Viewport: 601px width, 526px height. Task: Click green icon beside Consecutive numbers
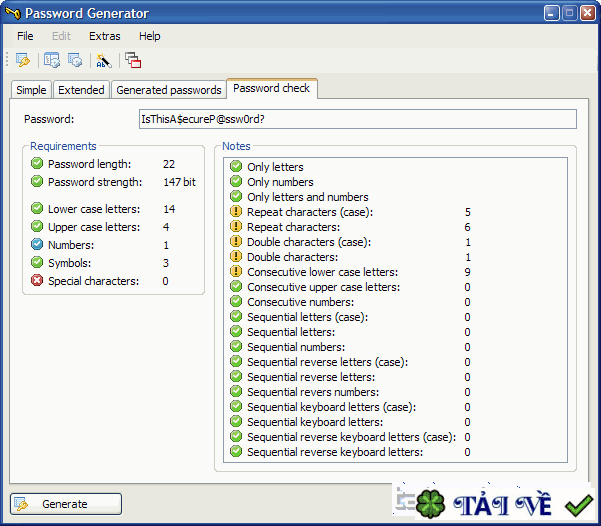236,301
